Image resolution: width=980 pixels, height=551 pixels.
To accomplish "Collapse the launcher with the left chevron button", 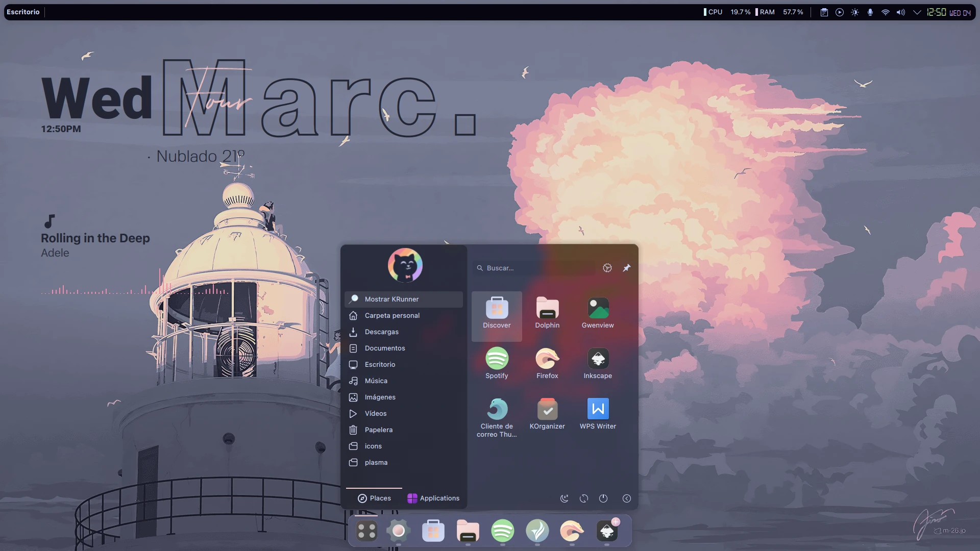I will (627, 498).
